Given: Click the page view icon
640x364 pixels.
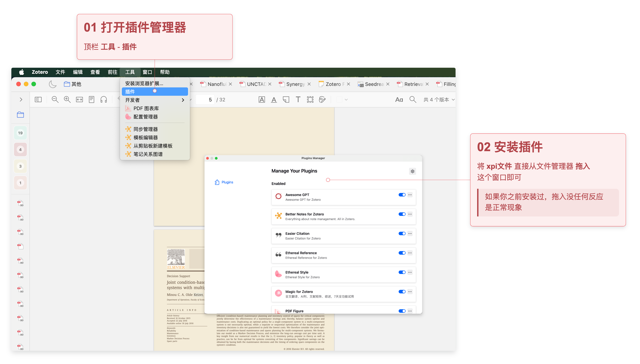Looking at the screenshot, I should (92, 100).
